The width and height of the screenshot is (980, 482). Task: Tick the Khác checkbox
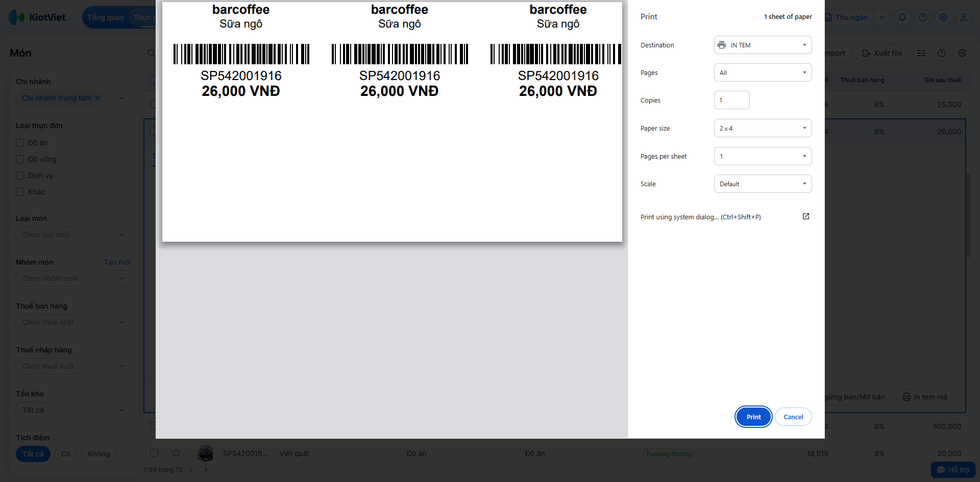[x=20, y=192]
